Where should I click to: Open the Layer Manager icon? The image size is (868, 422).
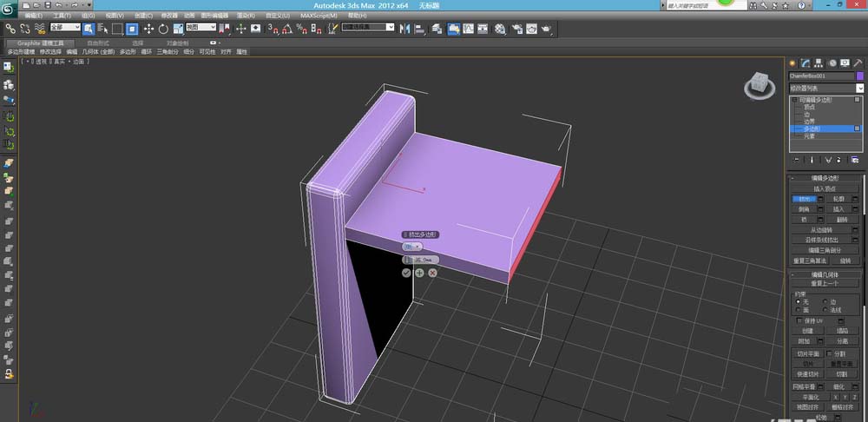coord(437,29)
